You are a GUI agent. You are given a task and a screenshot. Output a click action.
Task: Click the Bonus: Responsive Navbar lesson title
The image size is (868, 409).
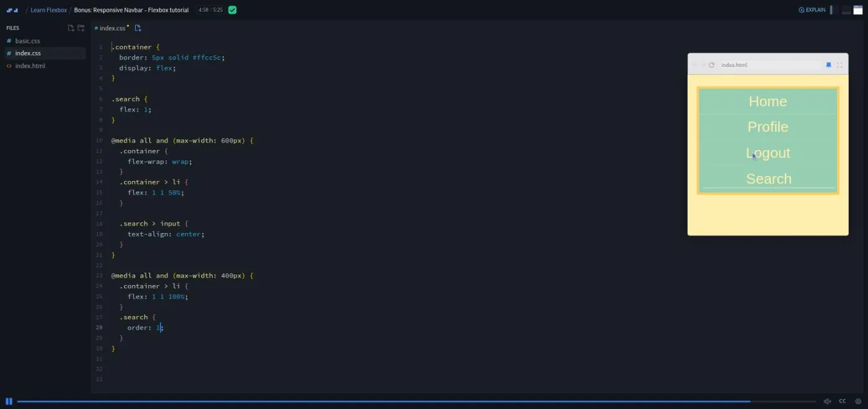tap(131, 10)
